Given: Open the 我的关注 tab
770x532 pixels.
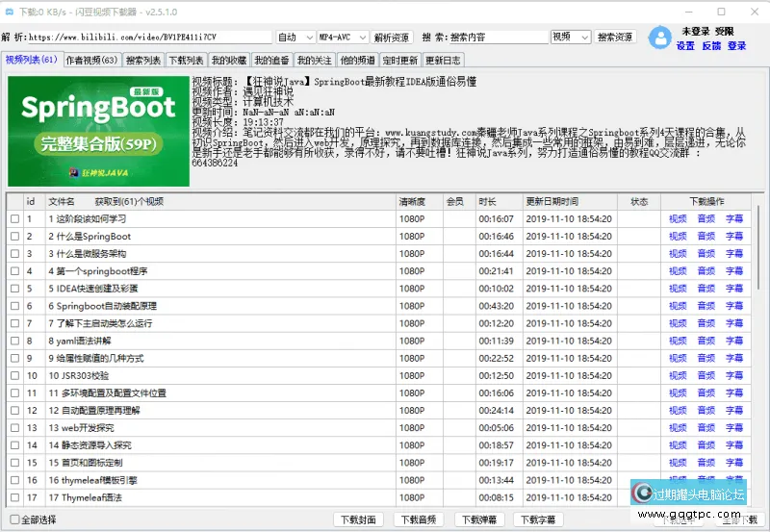Looking at the screenshot, I should point(315,61).
